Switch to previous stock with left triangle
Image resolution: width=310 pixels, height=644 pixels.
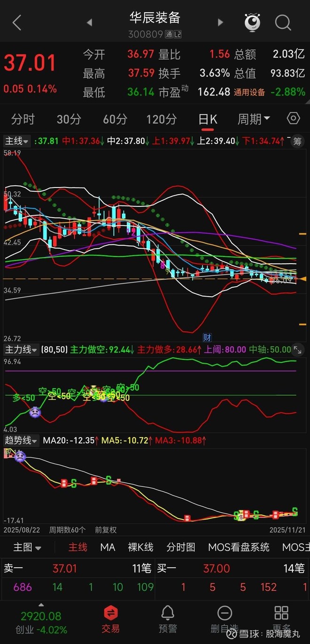(x=89, y=22)
